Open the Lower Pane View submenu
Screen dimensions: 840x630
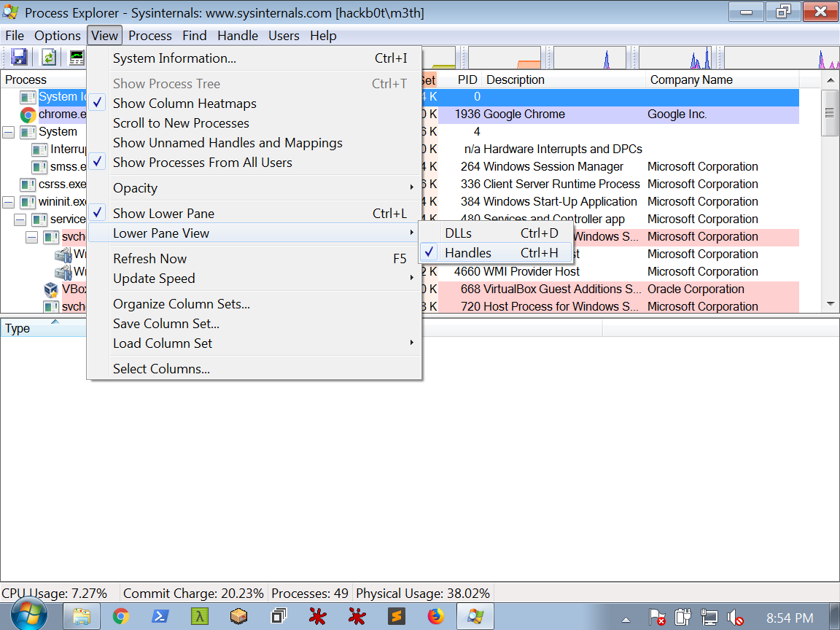(254, 233)
